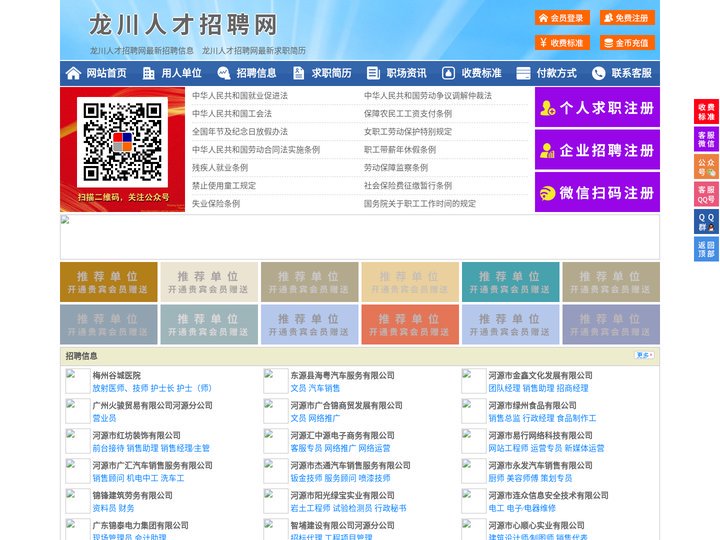Click the broken banner image icon

click(65, 219)
